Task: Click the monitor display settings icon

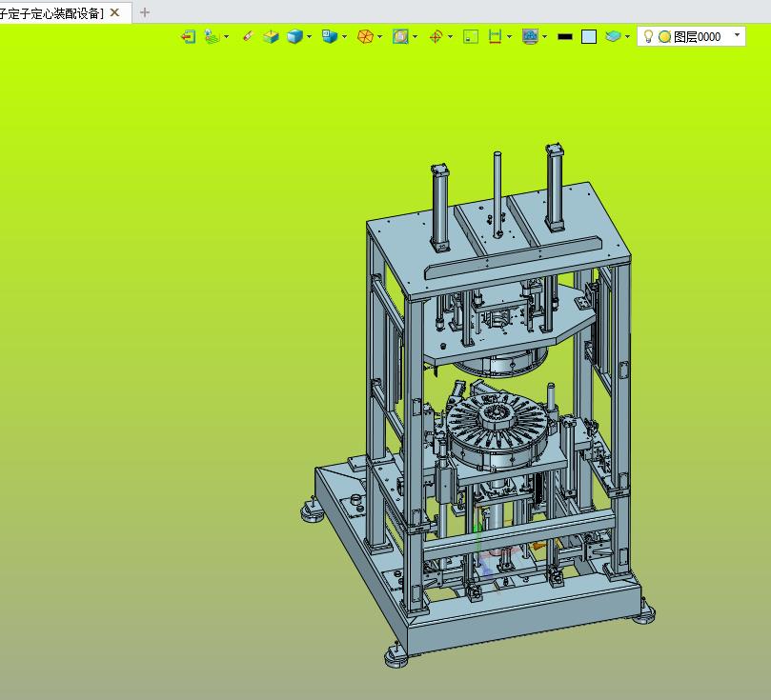Action: pos(530,37)
